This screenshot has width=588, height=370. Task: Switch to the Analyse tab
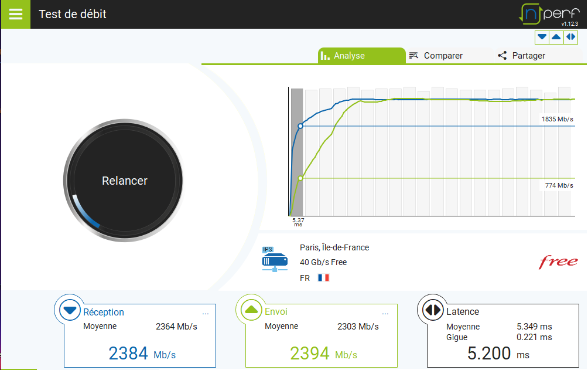pos(361,56)
